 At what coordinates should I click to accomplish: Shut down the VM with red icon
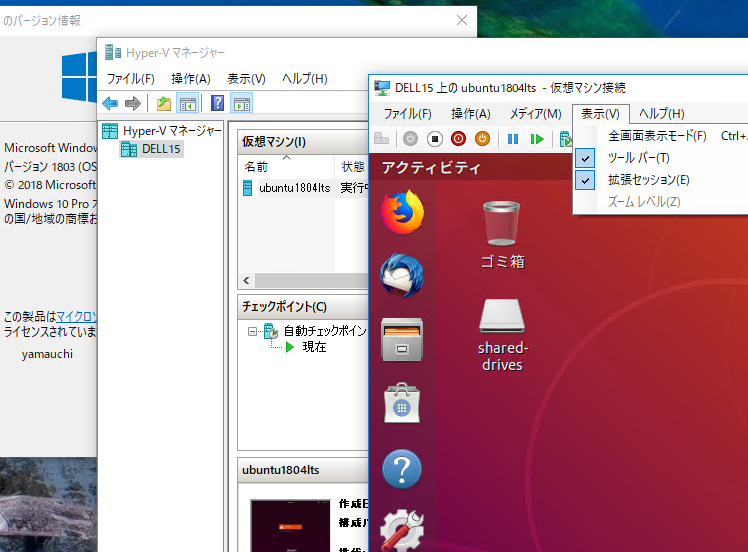tap(458, 139)
